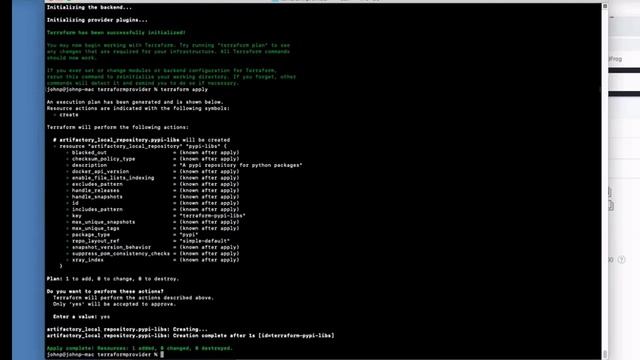Click '# artifactory_local_repository.pypi-libs will be created' line
Image resolution: width=640 pixels, height=360 pixels.
tap(141, 140)
